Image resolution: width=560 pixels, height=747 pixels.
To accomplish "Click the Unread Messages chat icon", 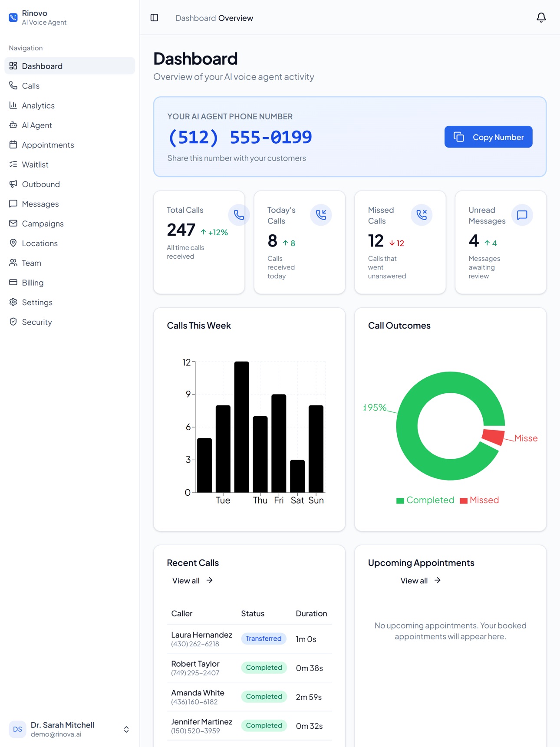I will (x=522, y=215).
